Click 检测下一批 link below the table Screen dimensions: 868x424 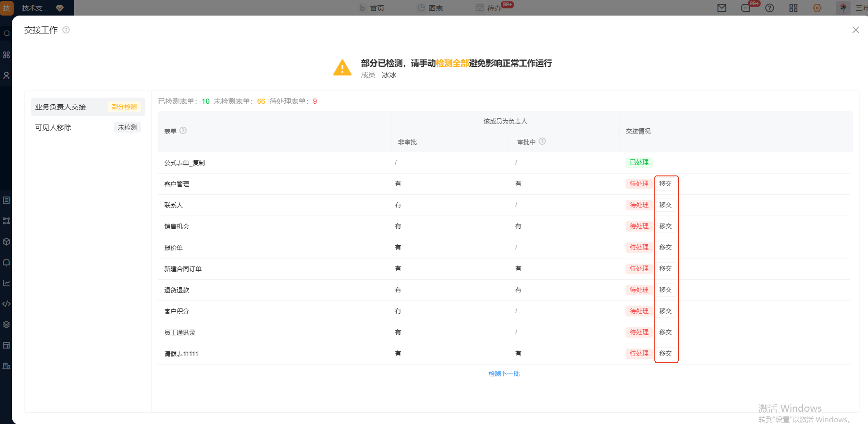(504, 374)
